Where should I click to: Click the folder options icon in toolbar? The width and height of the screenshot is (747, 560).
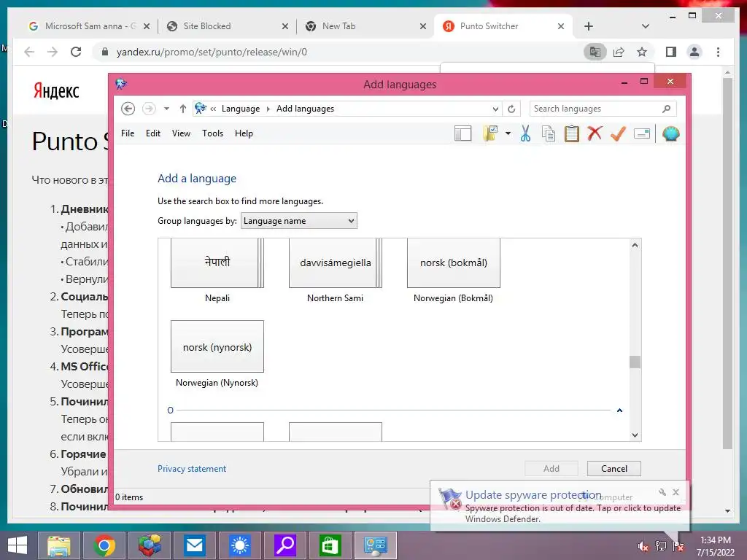click(x=490, y=134)
